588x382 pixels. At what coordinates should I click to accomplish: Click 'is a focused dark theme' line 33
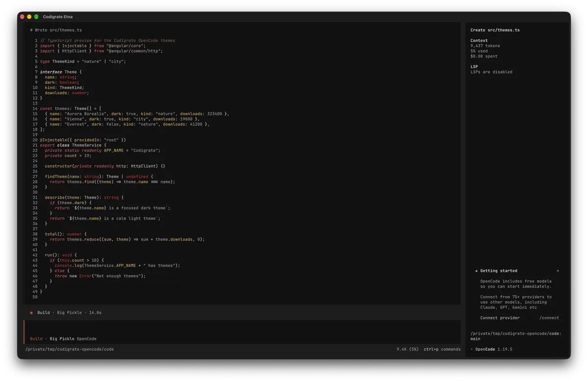coord(112,208)
